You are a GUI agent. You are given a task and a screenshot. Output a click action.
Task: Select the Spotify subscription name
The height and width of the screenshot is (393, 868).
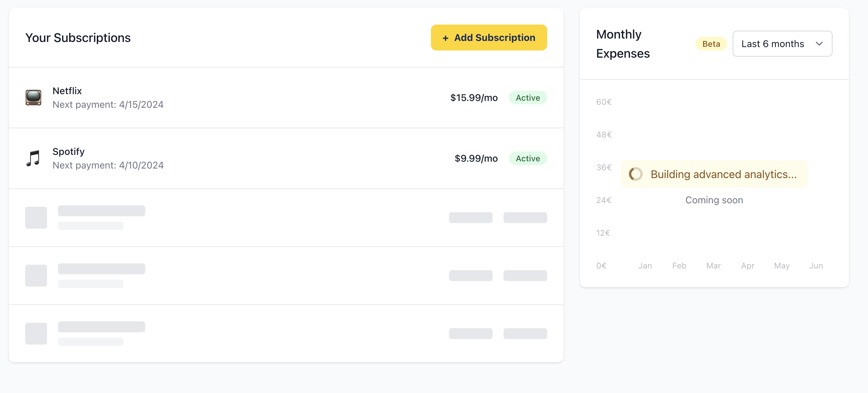pos(69,151)
